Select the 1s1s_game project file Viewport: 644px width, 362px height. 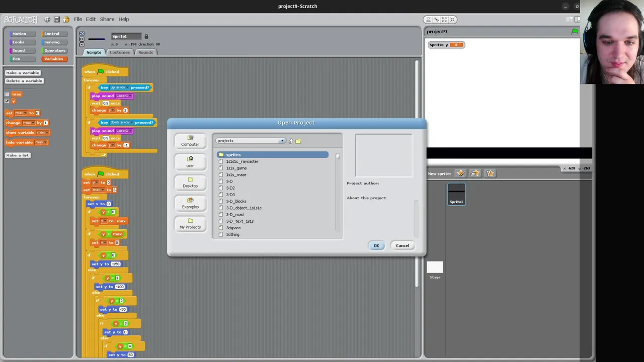coord(236,168)
